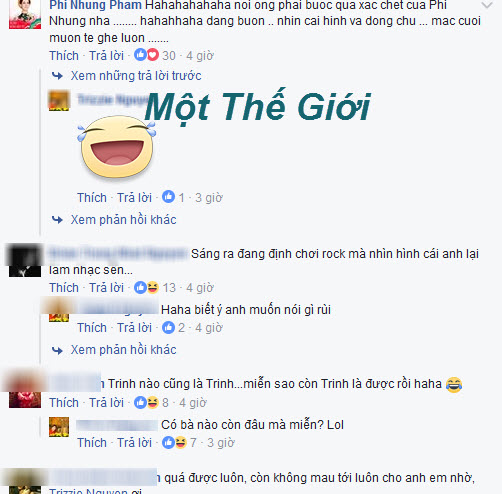Click the like icon beside count 2
Screen dimensions: 502x494
[168, 327]
